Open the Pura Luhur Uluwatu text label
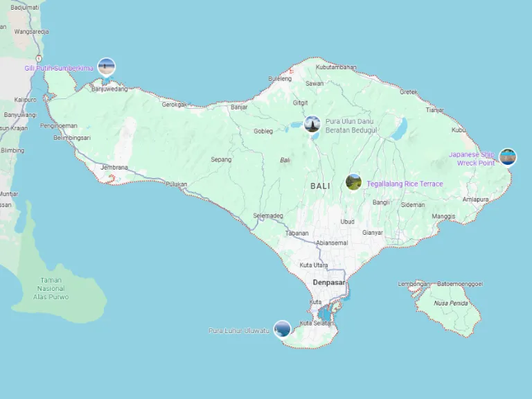The image size is (532, 399). tap(238, 331)
